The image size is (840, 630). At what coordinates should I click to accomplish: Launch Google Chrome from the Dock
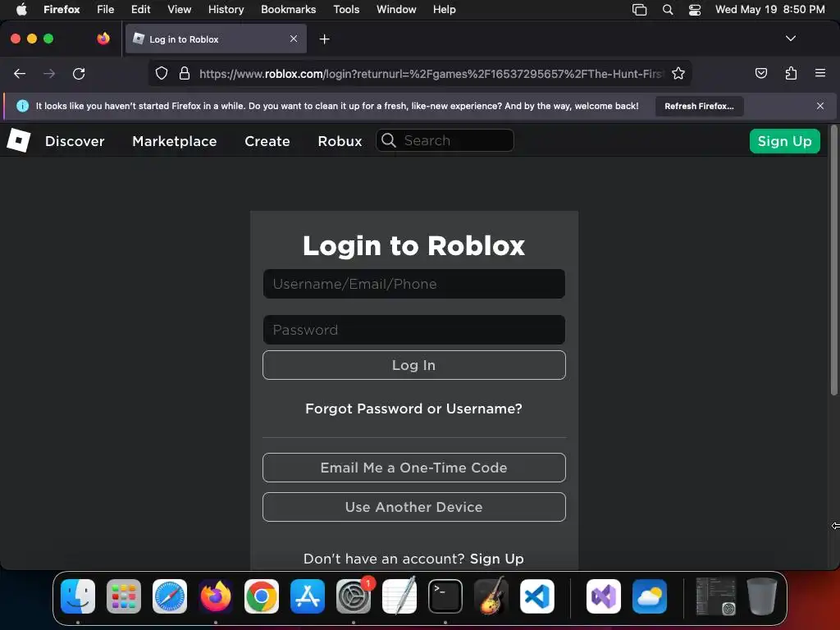[x=262, y=596]
